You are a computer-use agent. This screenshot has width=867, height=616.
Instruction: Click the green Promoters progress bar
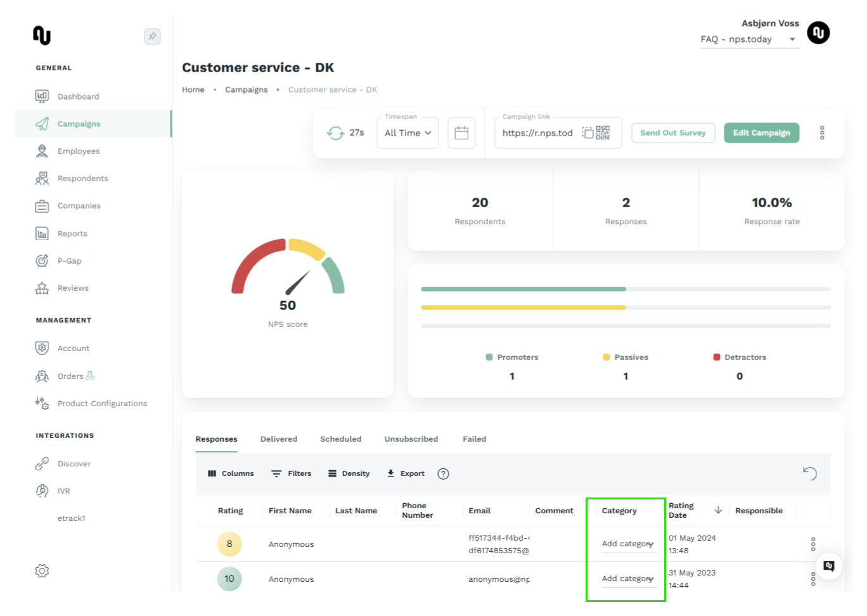tap(523, 289)
